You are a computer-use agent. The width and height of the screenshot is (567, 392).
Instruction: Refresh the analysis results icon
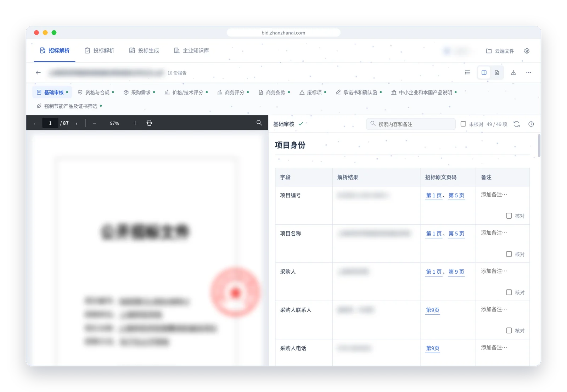tap(517, 124)
